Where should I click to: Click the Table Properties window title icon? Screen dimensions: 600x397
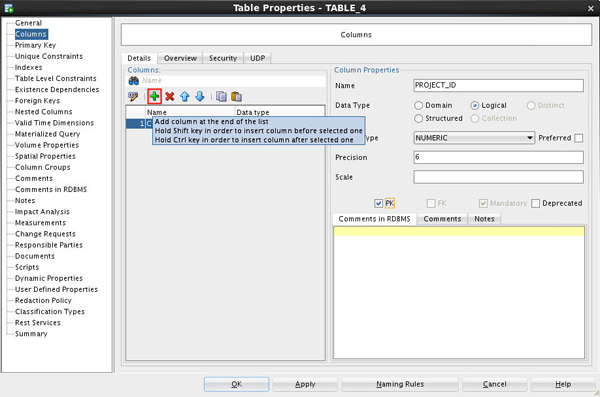point(8,8)
